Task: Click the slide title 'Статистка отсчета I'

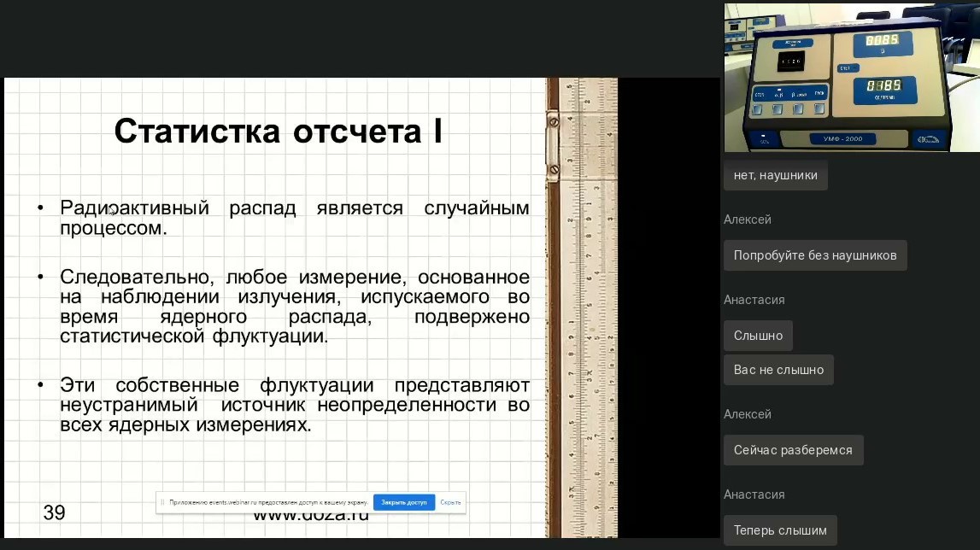Action: (278, 132)
